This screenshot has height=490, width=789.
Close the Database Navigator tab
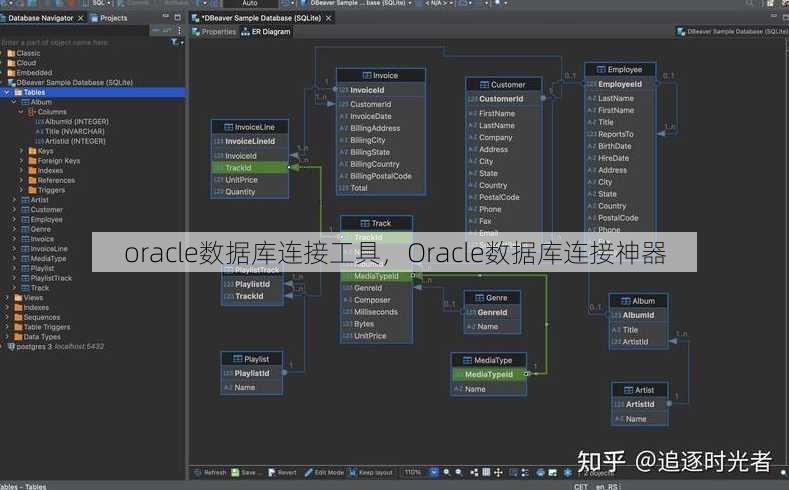[81, 18]
